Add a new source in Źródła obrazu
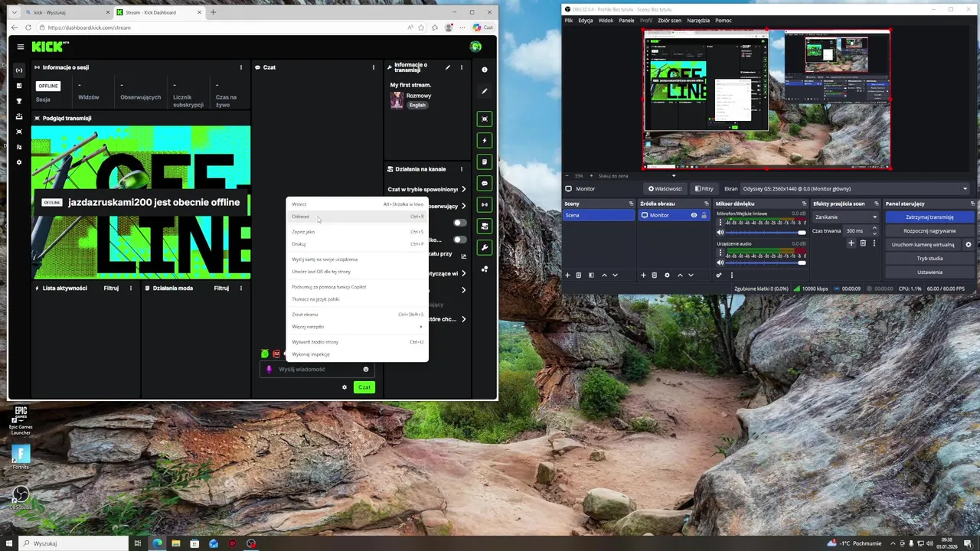Viewport: 980px width, 551px height. pyautogui.click(x=643, y=275)
